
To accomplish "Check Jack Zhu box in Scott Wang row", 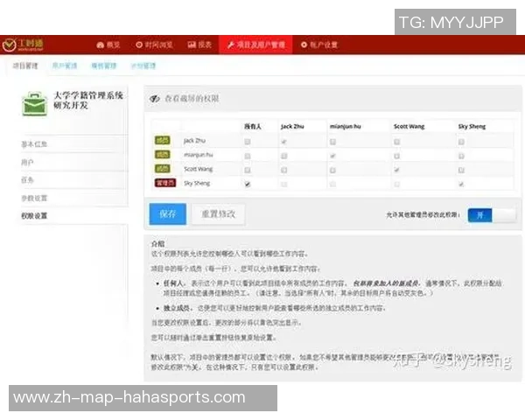I will pos(283,170).
